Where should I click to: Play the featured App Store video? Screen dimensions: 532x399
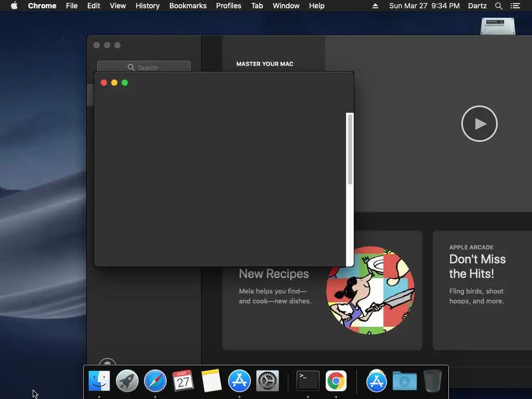pos(480,124)
